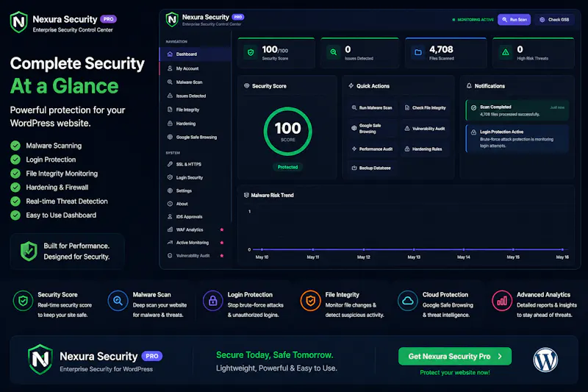
Task: Open the Scan Completed notification
Action: coord(517,110)
